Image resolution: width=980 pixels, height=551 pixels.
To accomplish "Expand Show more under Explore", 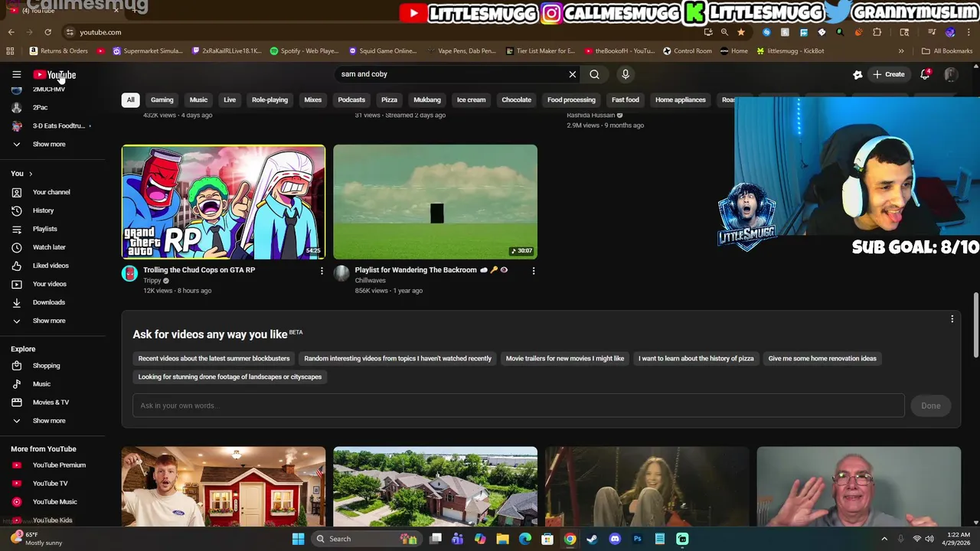I will 49,421.
